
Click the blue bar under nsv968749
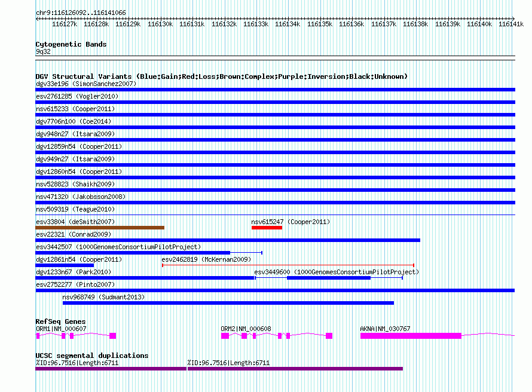point(228,303)
